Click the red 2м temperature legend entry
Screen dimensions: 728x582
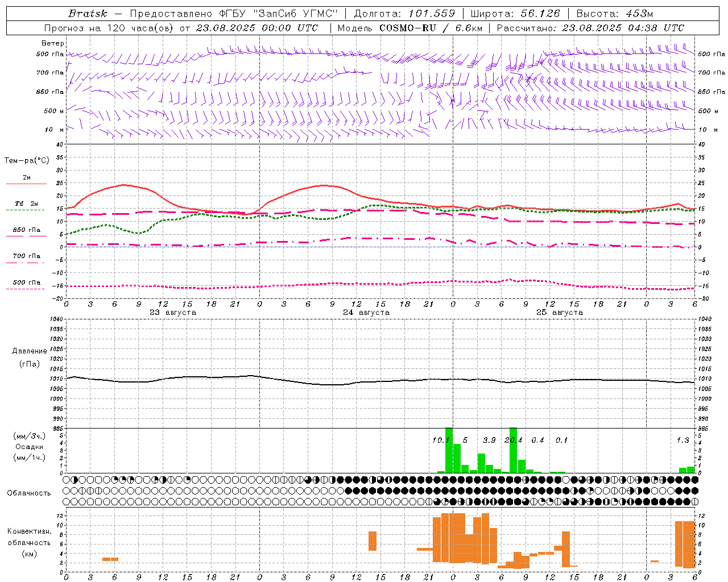point(26,180)
